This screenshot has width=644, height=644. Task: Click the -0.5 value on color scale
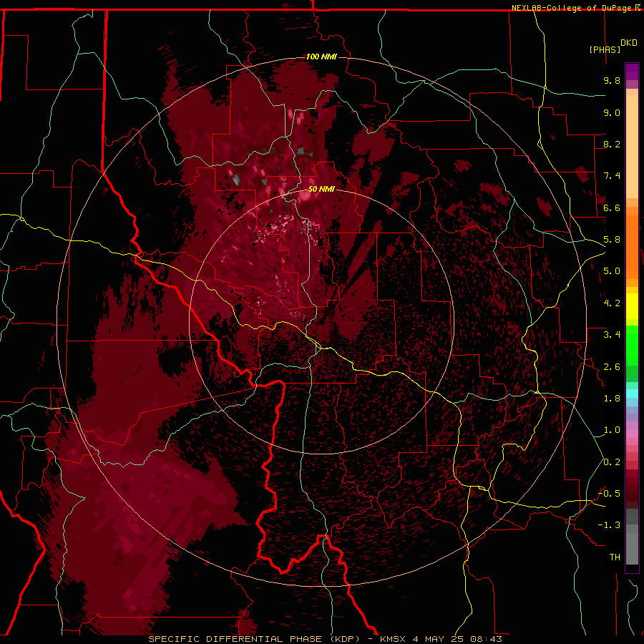tap(609, 494)
